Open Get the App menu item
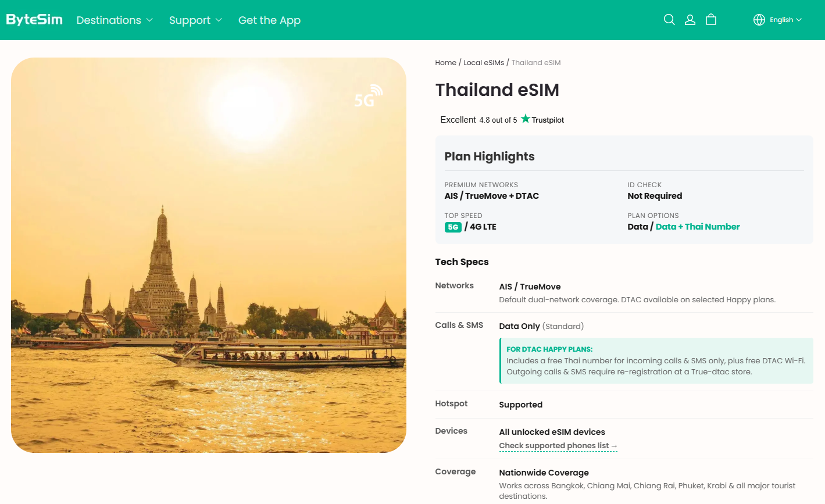 click(x=269, y=20)
